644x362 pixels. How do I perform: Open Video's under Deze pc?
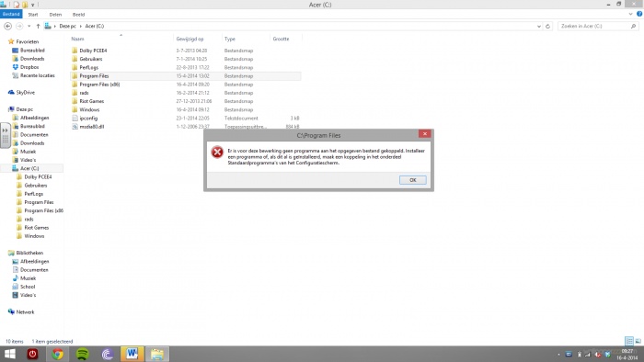pyautogui.click(x=28, y=160)
